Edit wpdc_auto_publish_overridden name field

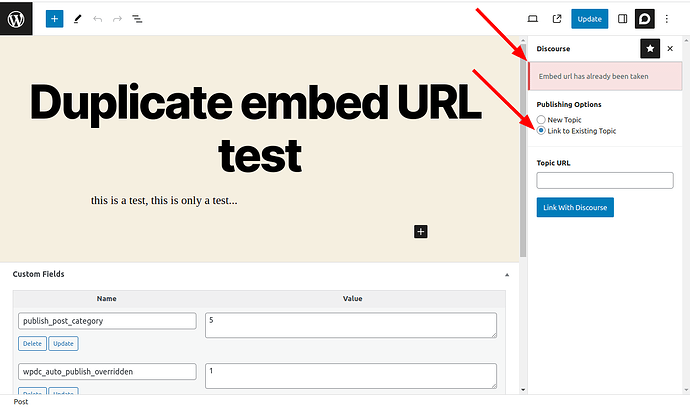click(107, 371)
